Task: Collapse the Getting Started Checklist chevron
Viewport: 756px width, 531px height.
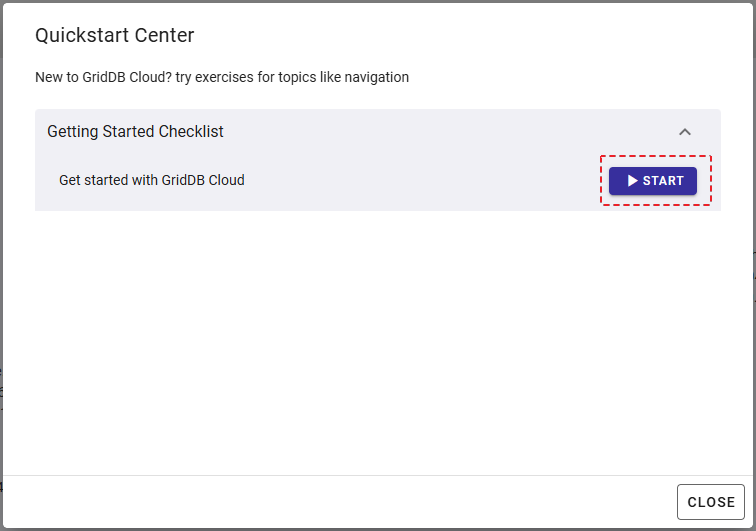Action: coord(685,131)
